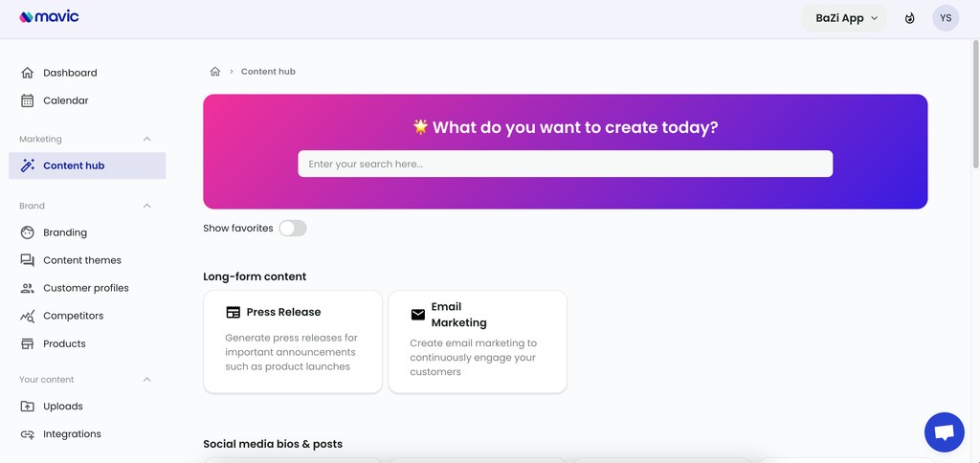
Task: Open Competitors analytics icon
Action: [27, 317]
